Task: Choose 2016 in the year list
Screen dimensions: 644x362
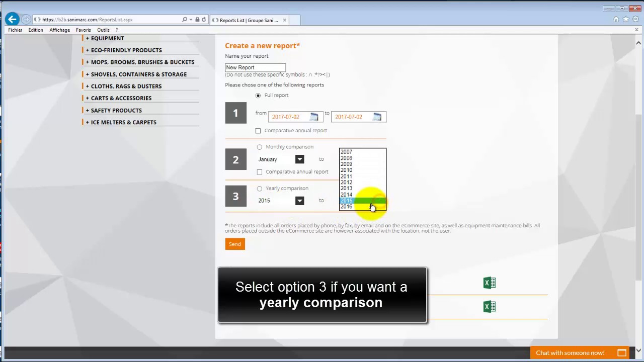Action: pyautogui.click(x=363, y=207)
